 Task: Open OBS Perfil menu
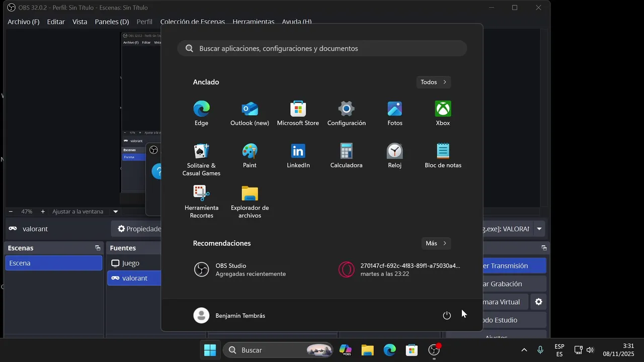144,22
